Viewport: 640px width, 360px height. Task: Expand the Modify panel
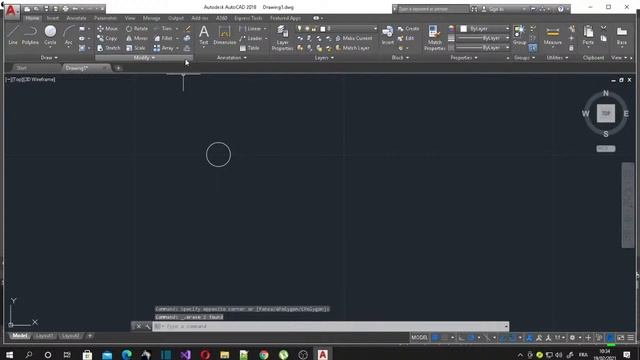pyautogui.click(x=144, y=58)
